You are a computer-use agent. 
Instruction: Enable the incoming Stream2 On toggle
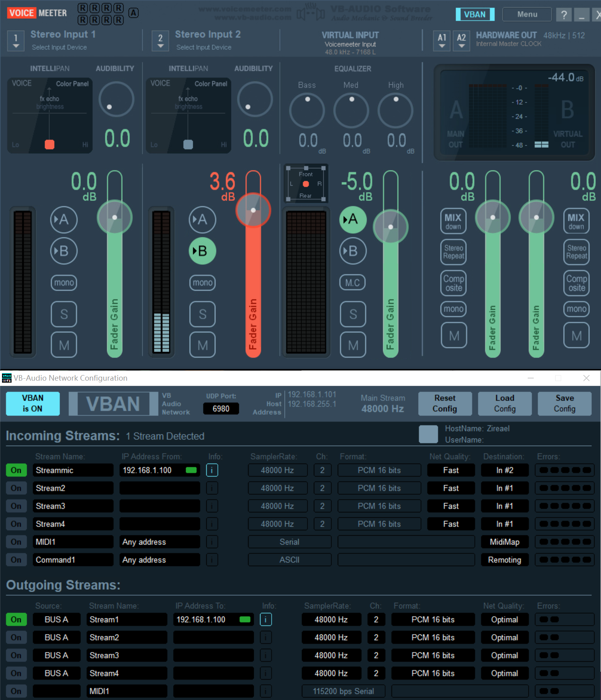coord(16,488)
